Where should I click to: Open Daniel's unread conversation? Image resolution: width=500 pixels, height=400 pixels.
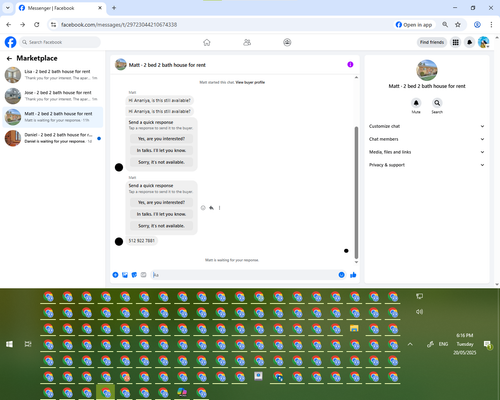click(53, 138)
